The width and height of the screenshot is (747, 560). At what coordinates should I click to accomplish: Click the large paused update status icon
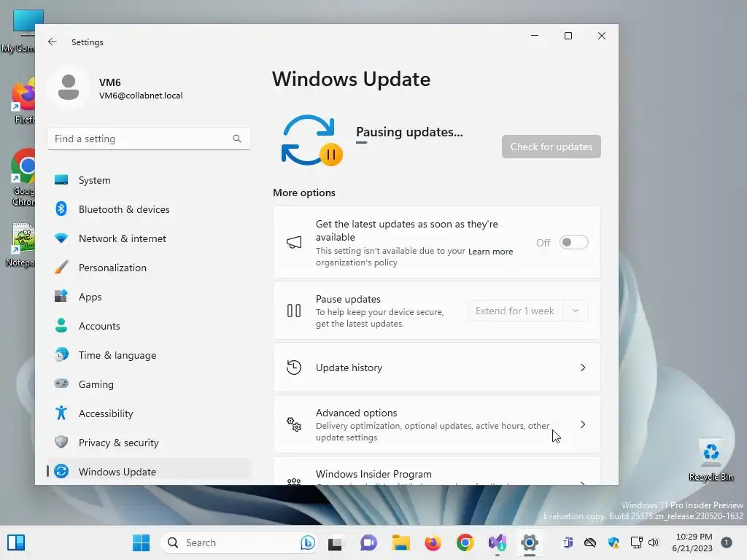point(311,141)
